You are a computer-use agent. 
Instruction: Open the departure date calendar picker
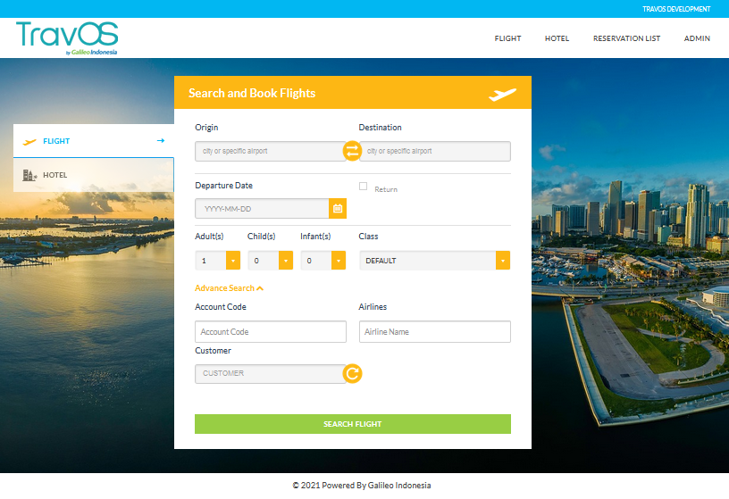338,209
